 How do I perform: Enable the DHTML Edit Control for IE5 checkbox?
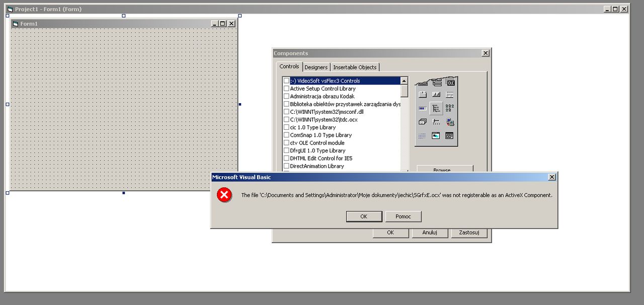(286, 158)
